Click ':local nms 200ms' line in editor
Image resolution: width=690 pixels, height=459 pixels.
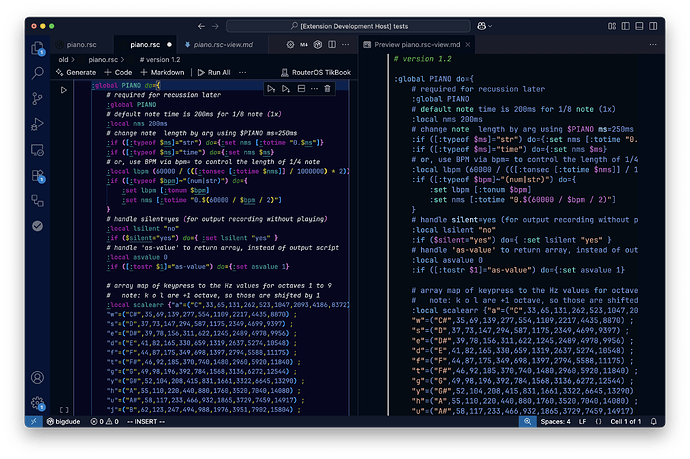[x=137, y=124]
